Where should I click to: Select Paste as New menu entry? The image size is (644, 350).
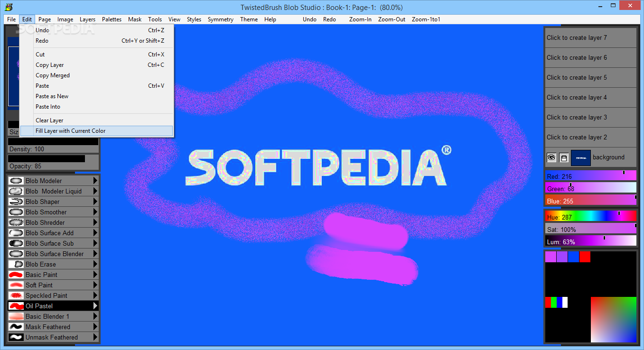coord(97,96)
